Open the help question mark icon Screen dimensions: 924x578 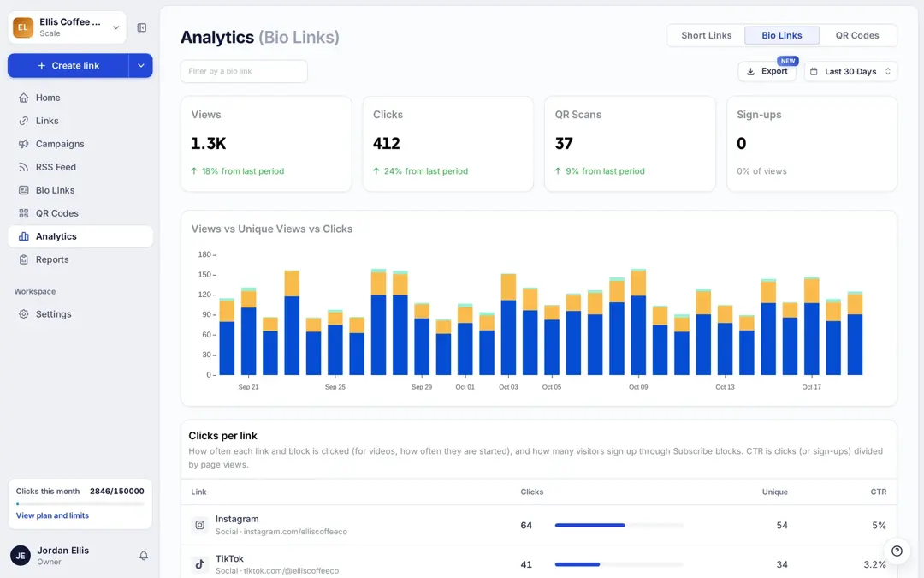pyautogui.click(x=897, y=551)
